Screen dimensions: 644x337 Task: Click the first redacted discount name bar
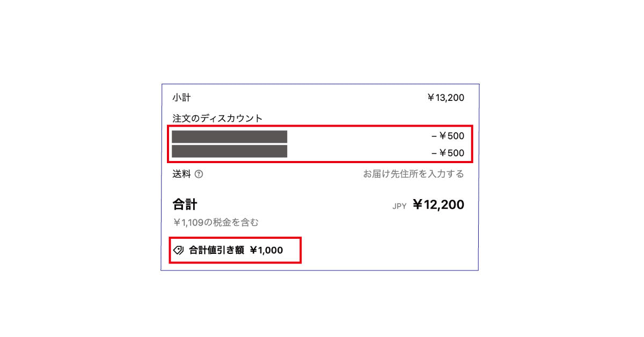point(230,136)
